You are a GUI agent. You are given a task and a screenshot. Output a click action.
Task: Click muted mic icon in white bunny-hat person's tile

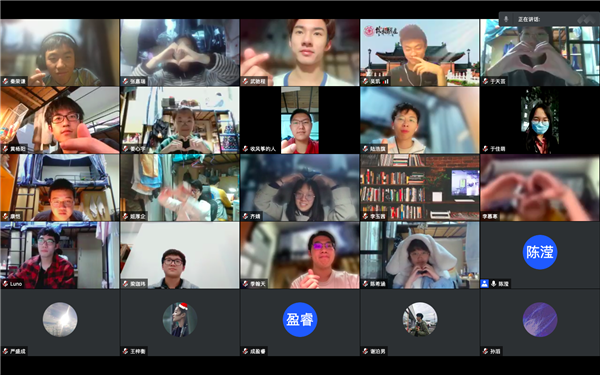tap(365, 284)
